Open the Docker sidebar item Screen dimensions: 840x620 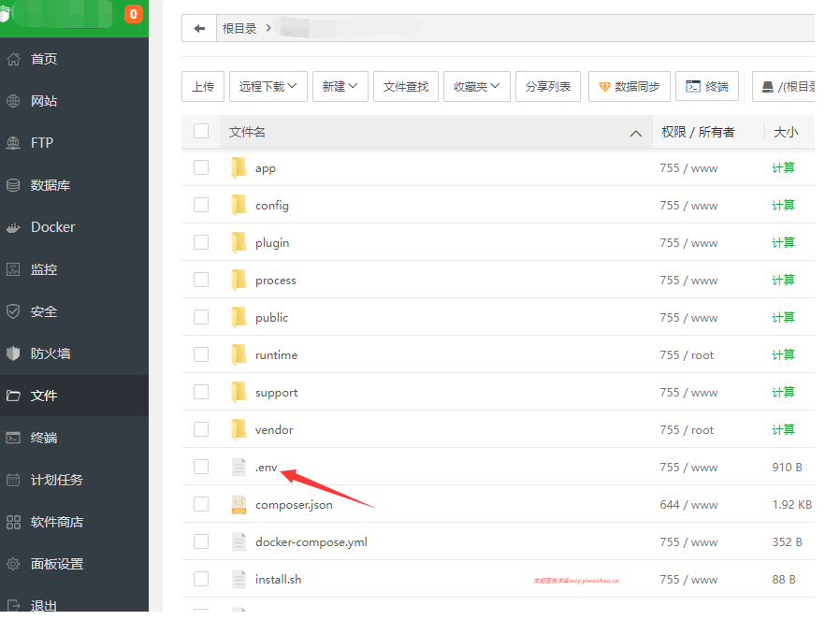[x=52, y=227]
